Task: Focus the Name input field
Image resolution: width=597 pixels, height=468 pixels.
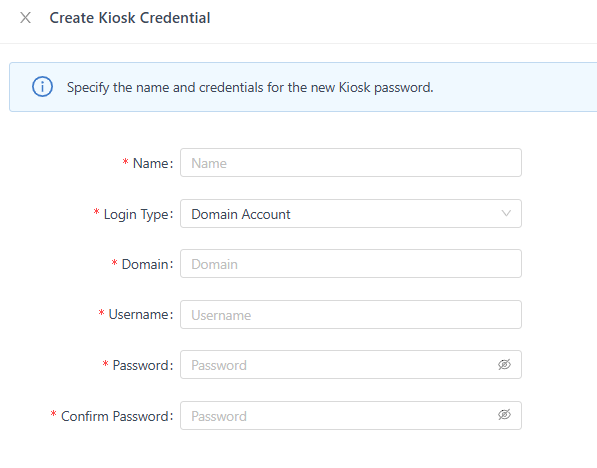Action: (351, 163)
